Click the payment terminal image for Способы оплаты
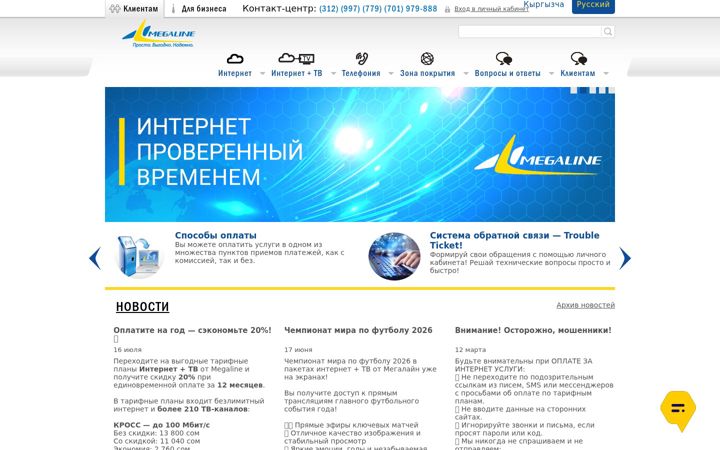 139,256
